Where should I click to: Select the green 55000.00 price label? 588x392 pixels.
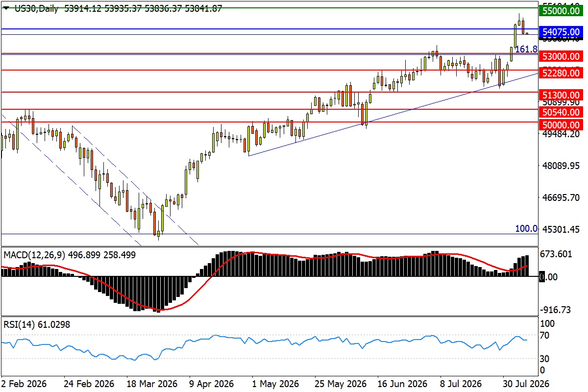click(x=561, y=9)
